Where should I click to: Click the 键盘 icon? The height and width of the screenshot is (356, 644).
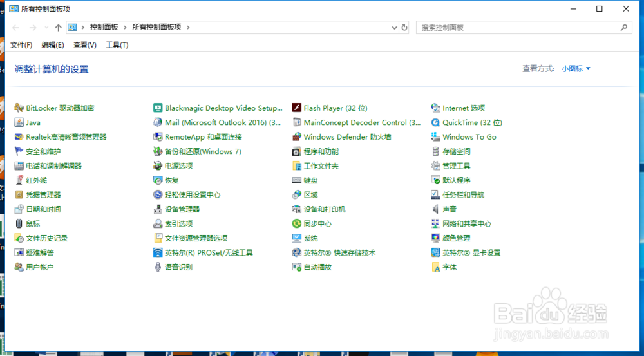click(x=296, y=180)
